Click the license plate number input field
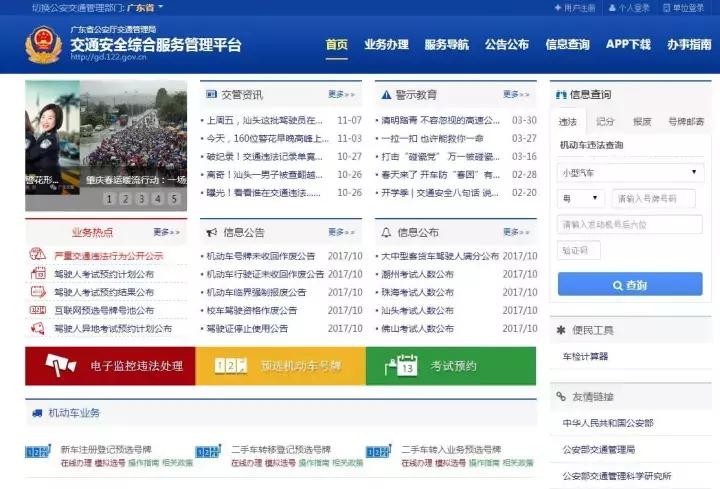Image resolution: width=720 pixels, height=489 pixels. point(656,198)
